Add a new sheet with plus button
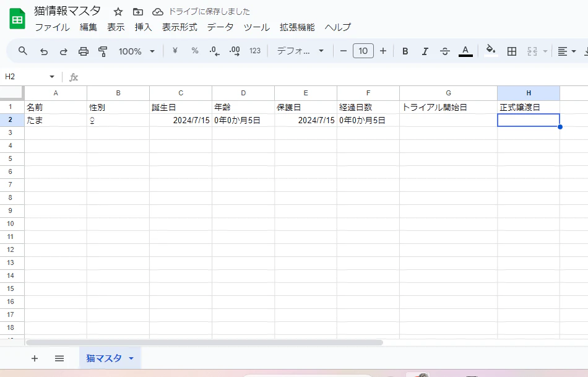 35,358
